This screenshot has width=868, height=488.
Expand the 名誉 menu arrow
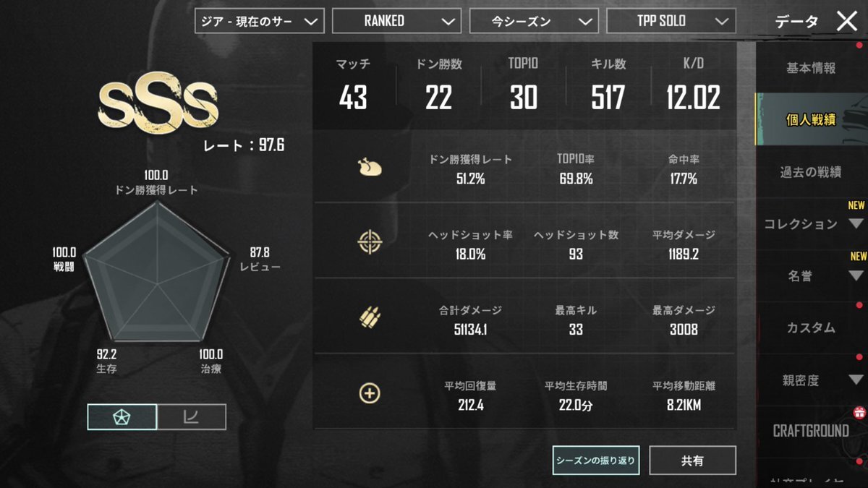coord(856,275)
